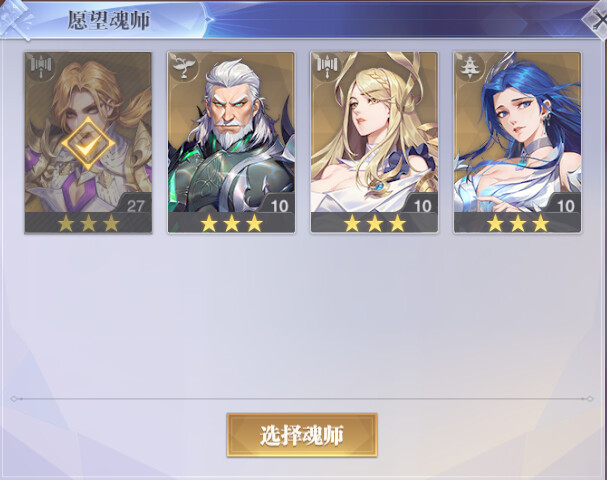The height and width of the screenshot is (480, 607).
Task: Click the class icon on blonde-haired man card
Action: point(41,67)
